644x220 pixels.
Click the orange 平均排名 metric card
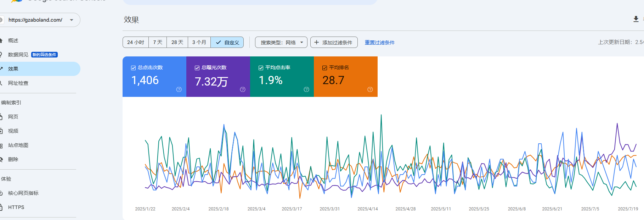(346, 77)
